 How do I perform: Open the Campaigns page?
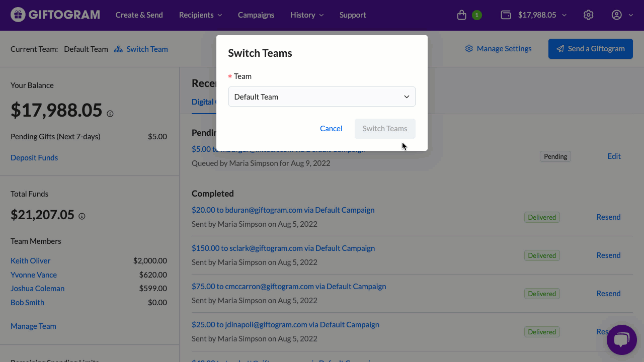(x=256, y=15)
